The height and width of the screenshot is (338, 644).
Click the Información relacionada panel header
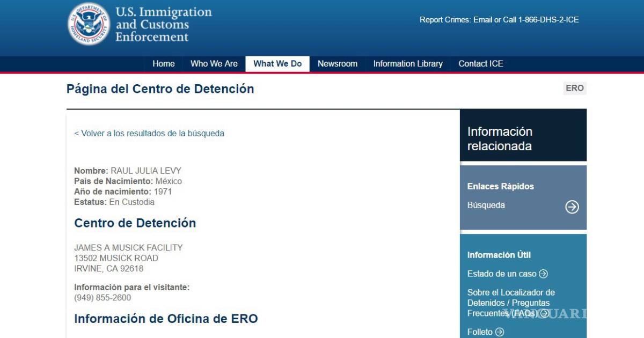(523, 135)
